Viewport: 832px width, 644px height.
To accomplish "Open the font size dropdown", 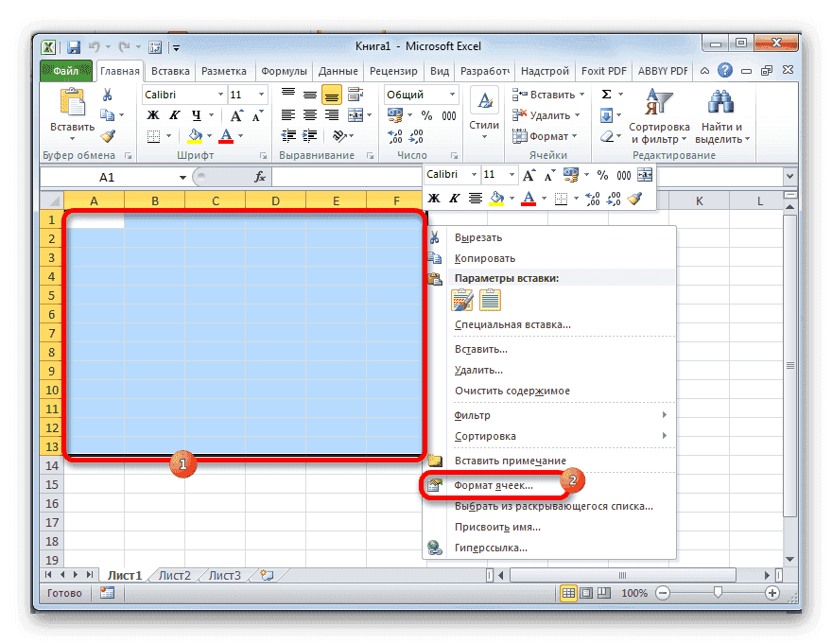I will point(261,95).
